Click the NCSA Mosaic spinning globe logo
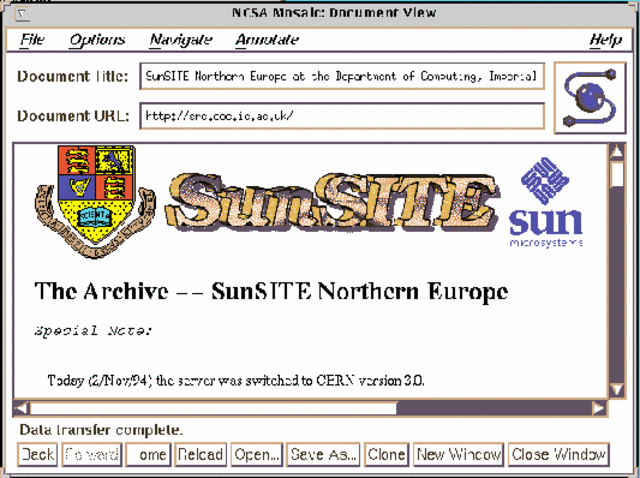 coord(590,98)
